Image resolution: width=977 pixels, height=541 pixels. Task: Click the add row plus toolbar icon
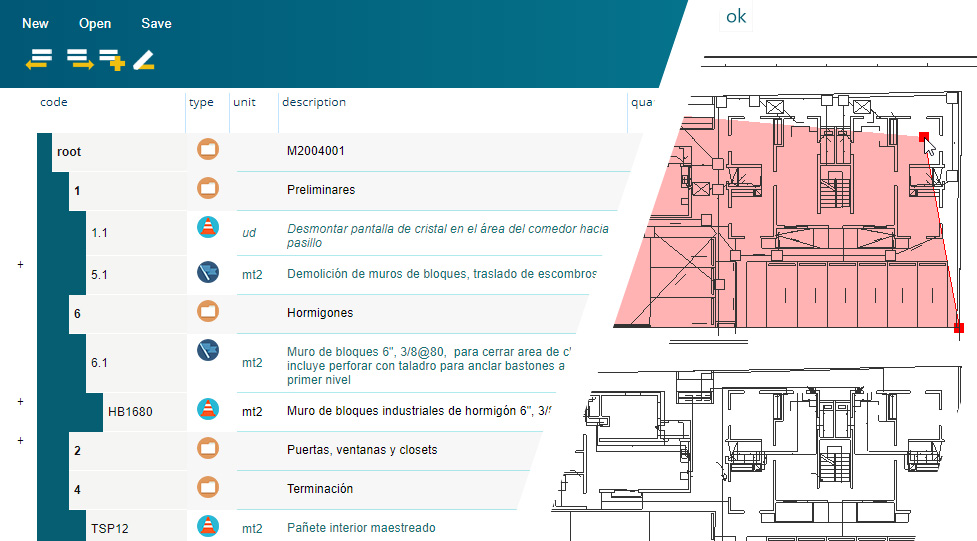point(112,61)
